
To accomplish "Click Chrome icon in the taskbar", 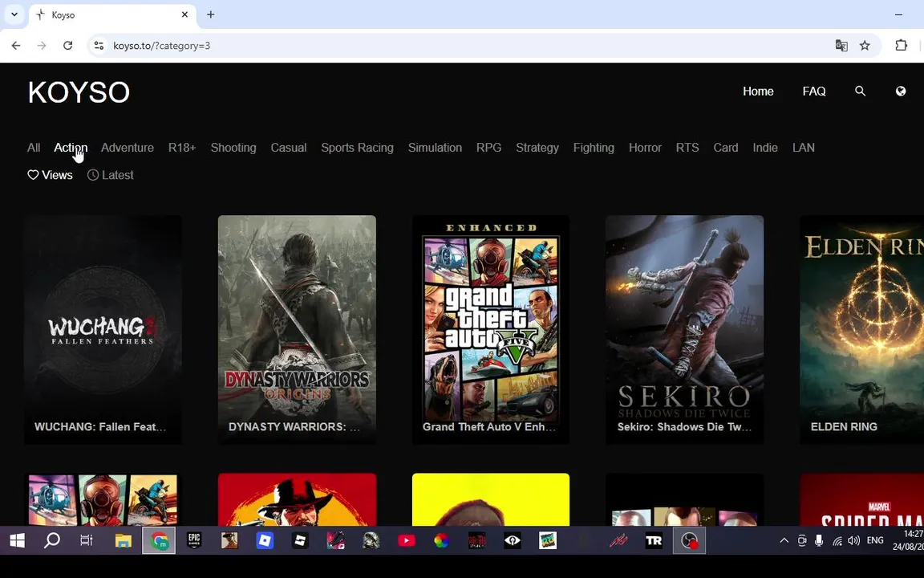I will pos(159,540).
